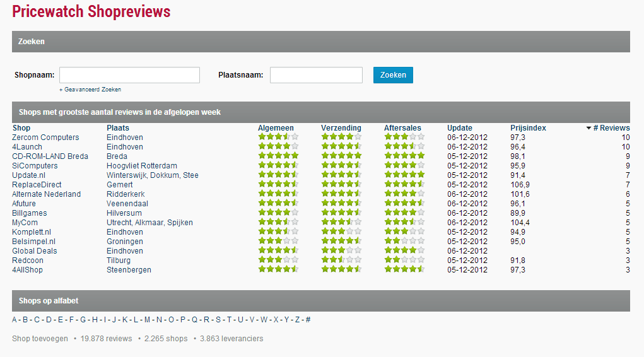This screenshot has height=357, width=644.
Task: Select letter A in alphabet index
Action: [15, 320]
